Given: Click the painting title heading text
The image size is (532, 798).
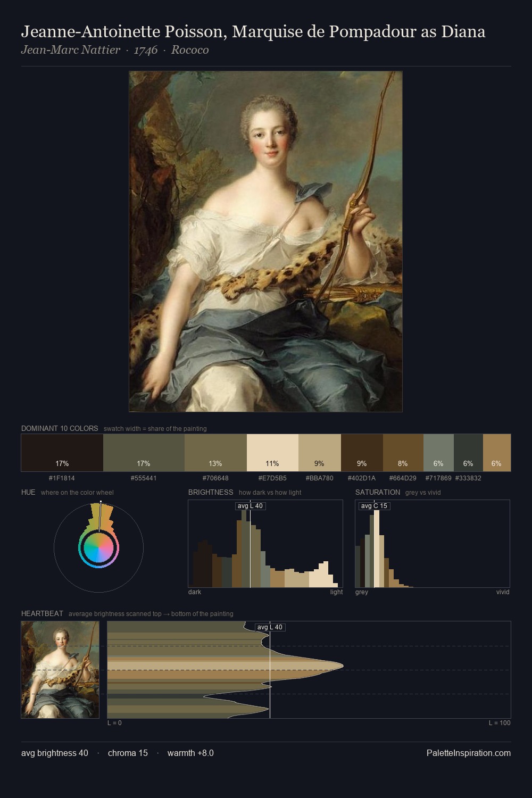Looking at the screenshot, I should pyautogui.click(x=253, y=32).
